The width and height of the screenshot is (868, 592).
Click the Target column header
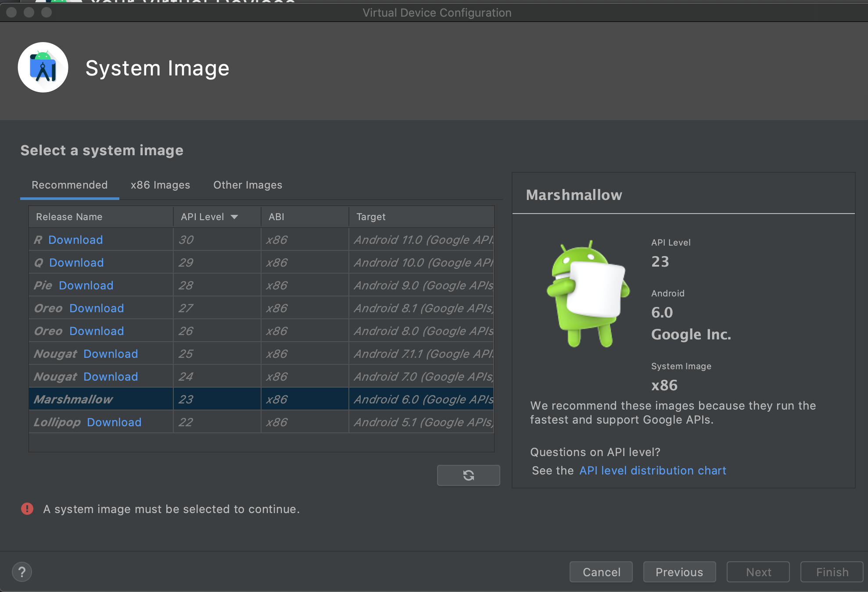pos(422,217)
